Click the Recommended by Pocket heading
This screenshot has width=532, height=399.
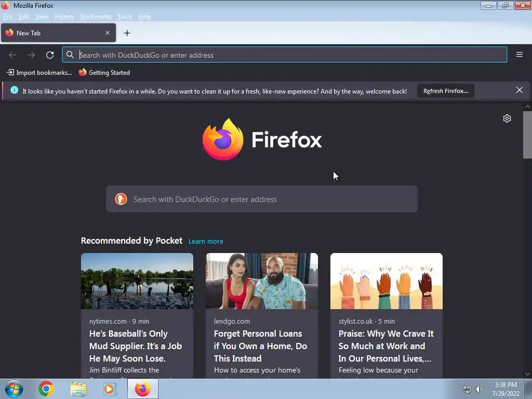point(131,241)
